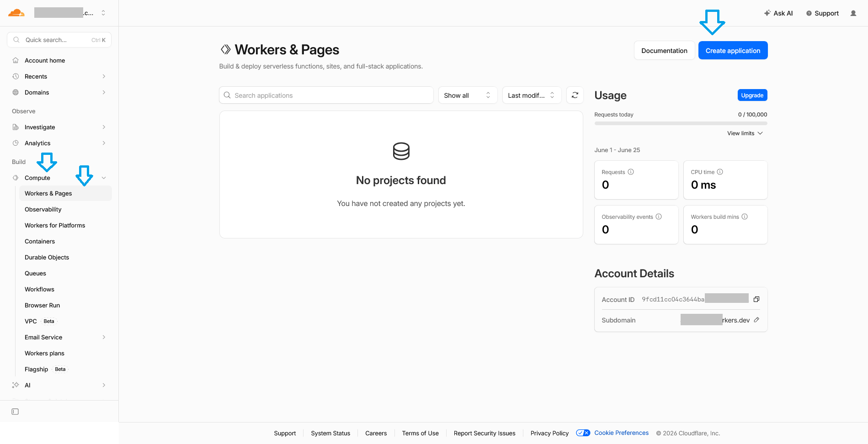
Task: Toggle the Cookie Preferences privacy switch
Action: pyautogui.click(x=583, y=433)
